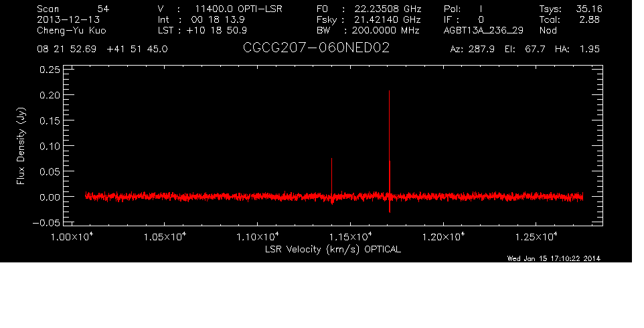Select the scan number 54
The image size is (644, 328).
pyautogui.click(x=103, y=9)
